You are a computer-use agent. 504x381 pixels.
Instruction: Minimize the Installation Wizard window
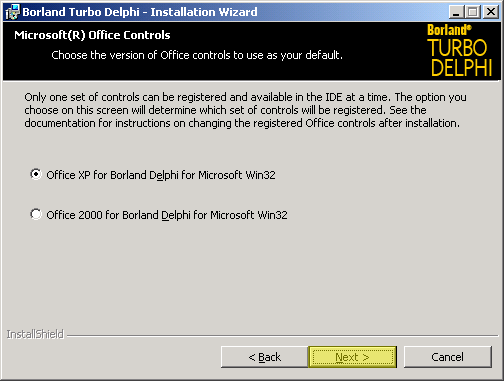pos(456,12)
